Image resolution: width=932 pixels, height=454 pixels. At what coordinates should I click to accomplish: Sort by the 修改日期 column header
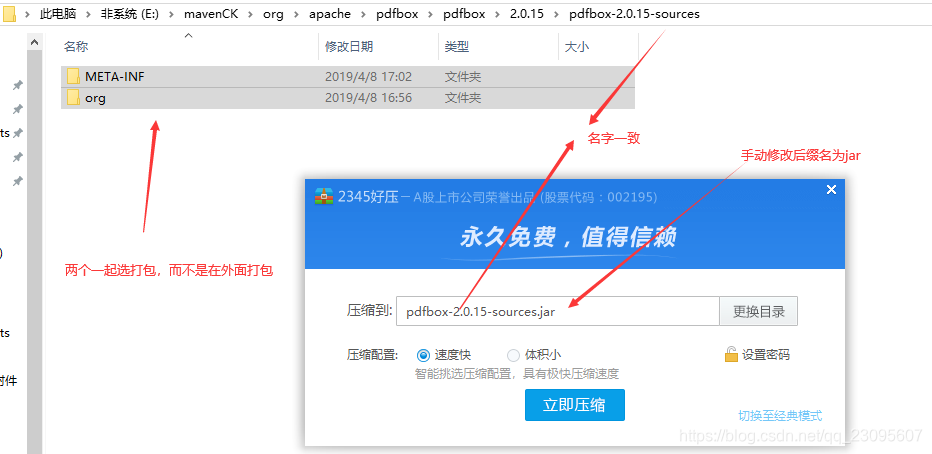349,47
